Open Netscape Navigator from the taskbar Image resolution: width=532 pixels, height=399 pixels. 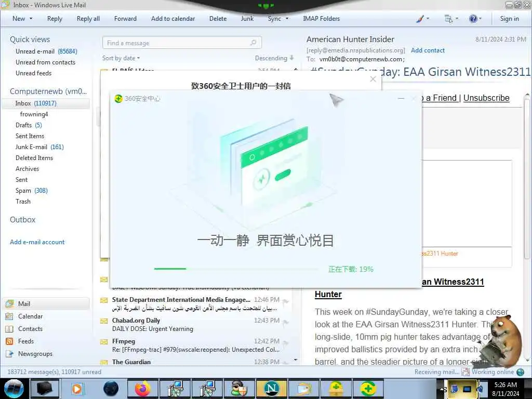pyautogui.click(x=271, y=389)
